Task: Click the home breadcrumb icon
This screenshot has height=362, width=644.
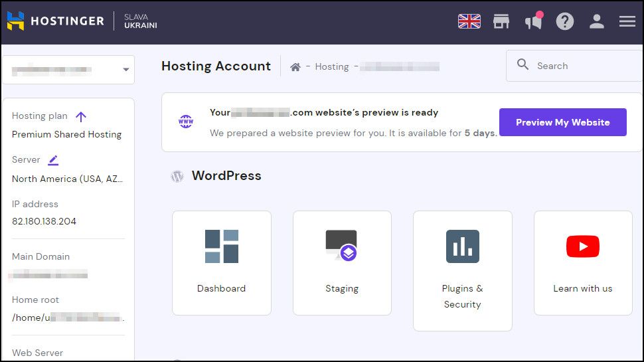Action: 295,67
